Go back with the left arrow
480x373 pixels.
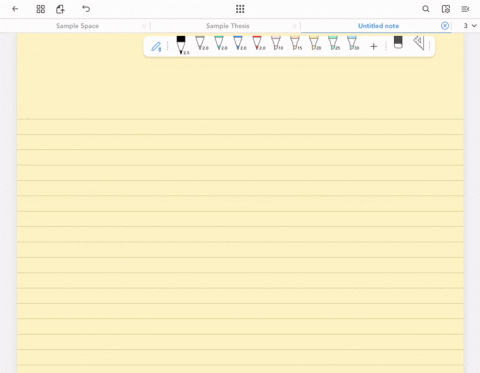pyautogui.click(x=15, y=9)
